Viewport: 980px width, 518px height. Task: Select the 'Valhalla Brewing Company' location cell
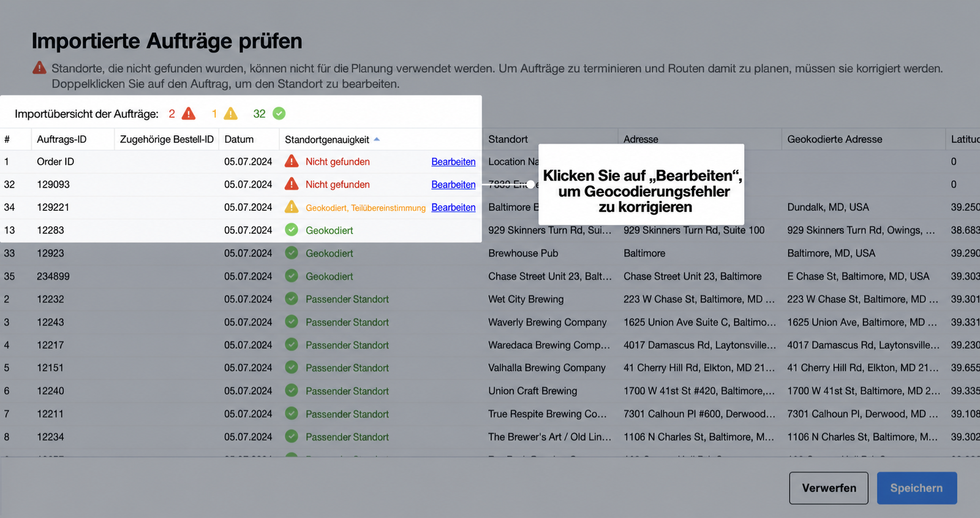[547, 368]
